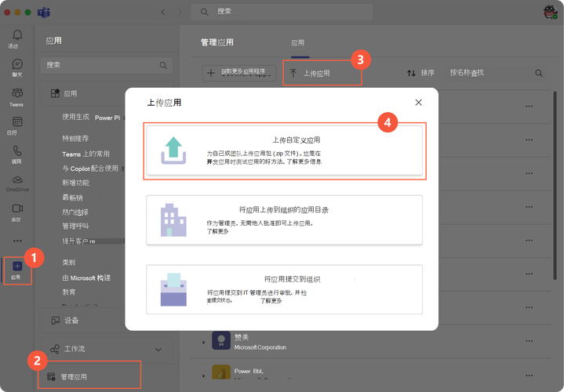Open the more apps ellipsis in sidebar
The height and width of the screenshot is (392, 564).
coord(17,241)
